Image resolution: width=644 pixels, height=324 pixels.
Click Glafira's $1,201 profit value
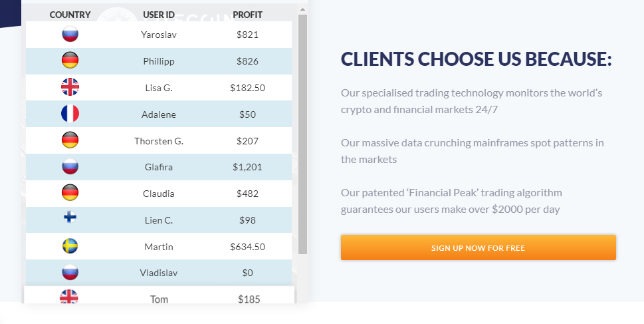click(x=247, y=167)
